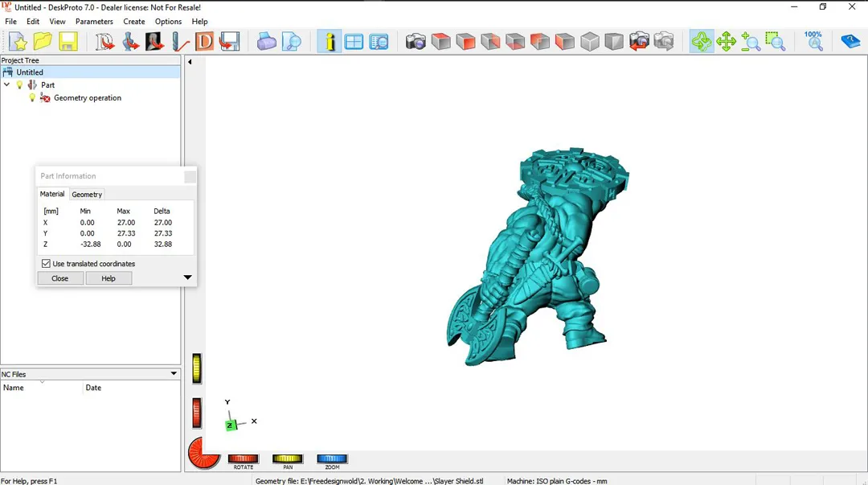
Task: Click the blue ZOOM thumbwheel at the bottom
Action: click(x=332, y=458)
